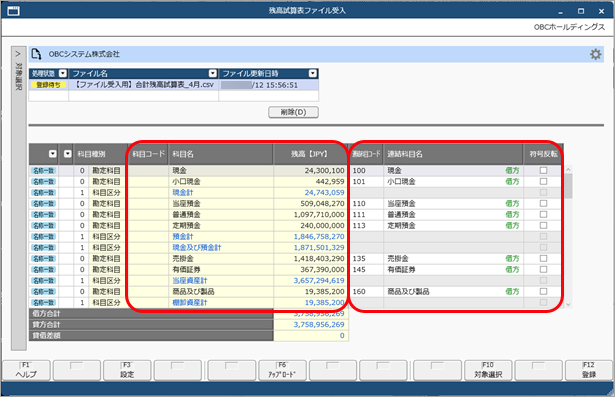Click the document icon beside OBCシステム株式会社
This screenshot has width=615, height=397.
pyautogui.click(x=36, y=54)
